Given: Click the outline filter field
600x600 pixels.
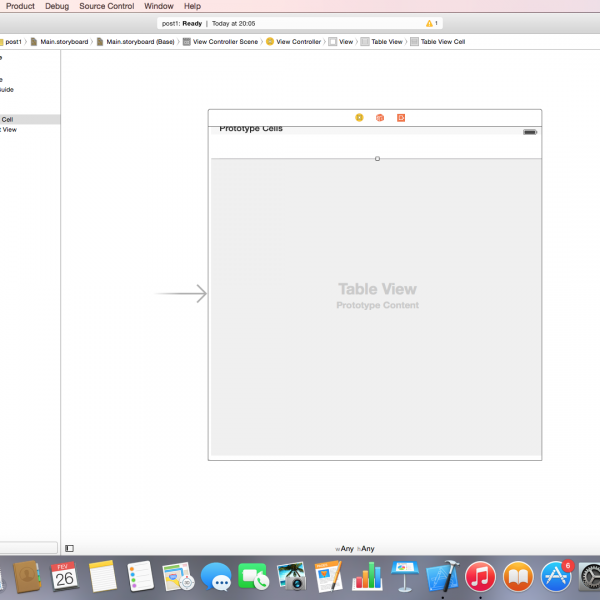Looking at the screenshot, I should (28, 547).
